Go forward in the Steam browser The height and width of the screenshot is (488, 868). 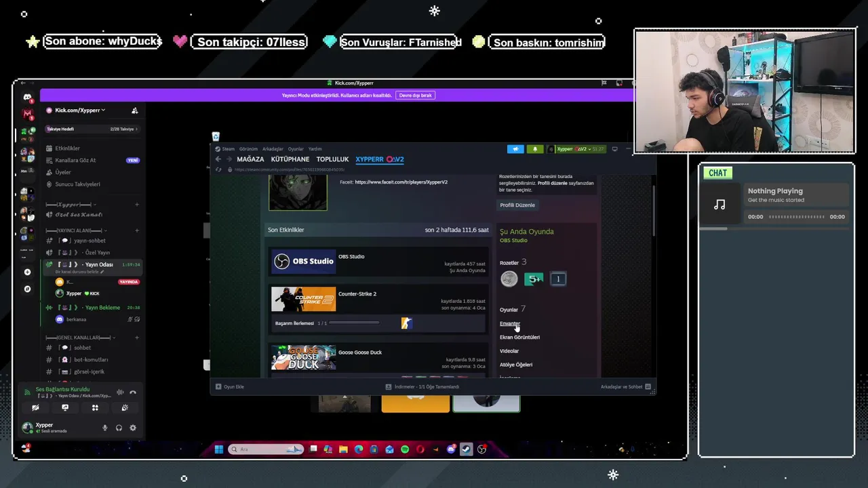point(229,159)
